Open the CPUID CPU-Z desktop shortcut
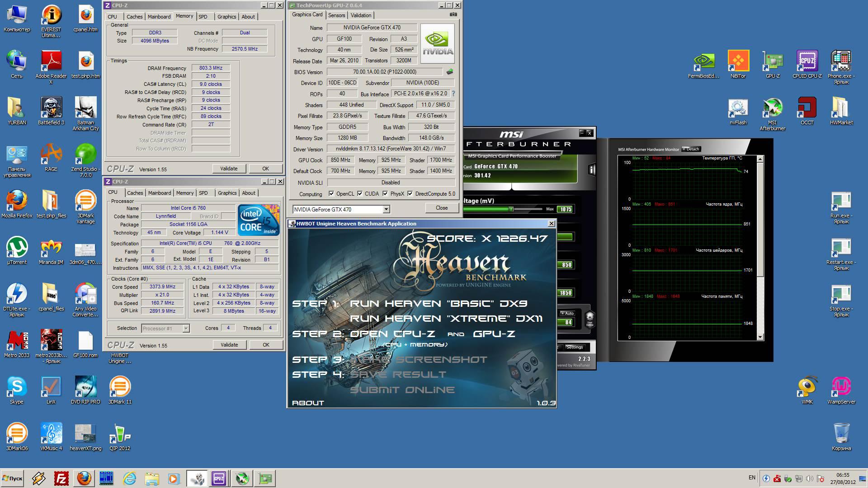This screenshot has height=488, width=868. coord(807,65)
